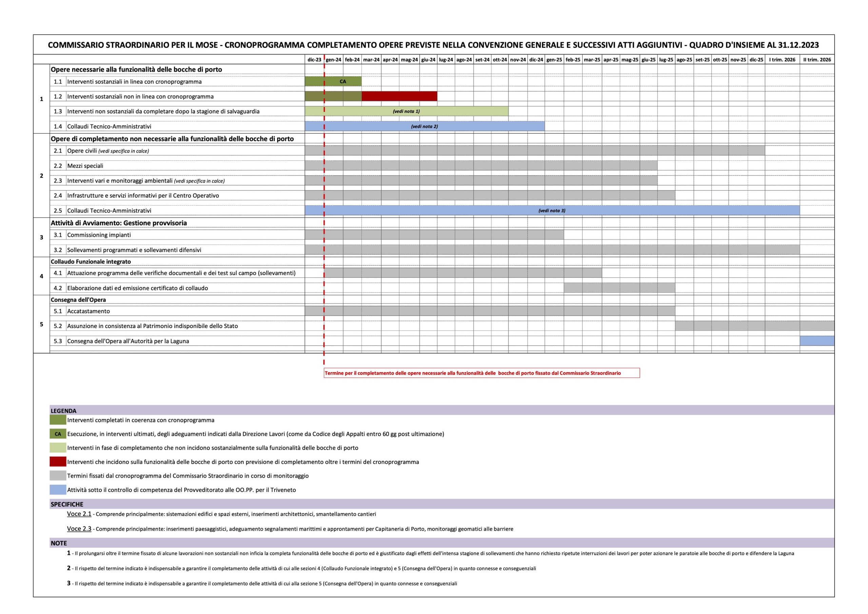Click 'Accatastamento' row label
The height and width of the screenshot is (614, 868).
[88, 311]
